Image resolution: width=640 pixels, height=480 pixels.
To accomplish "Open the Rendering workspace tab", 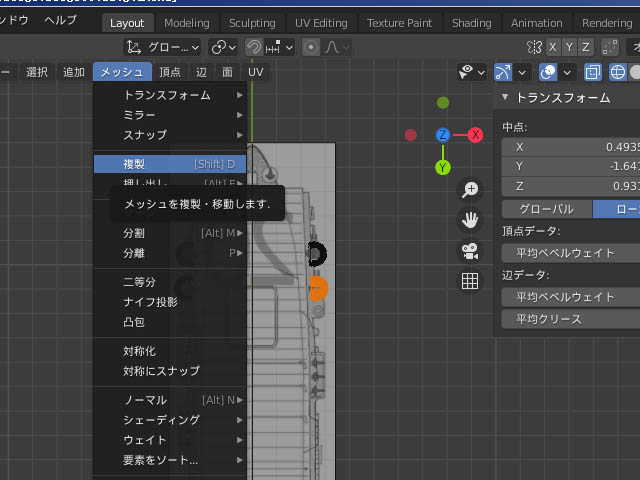I will [607, 23].
